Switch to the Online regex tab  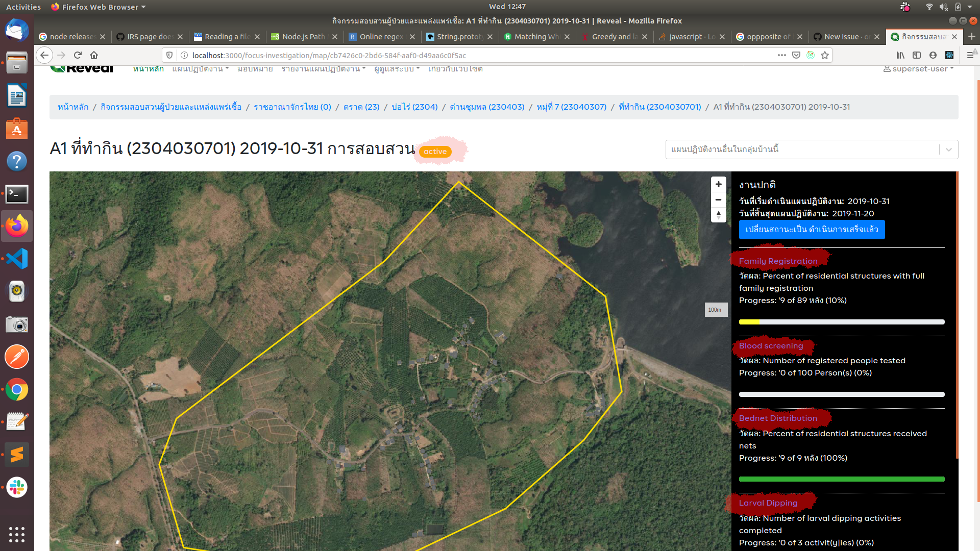click(x=381, y=37)
